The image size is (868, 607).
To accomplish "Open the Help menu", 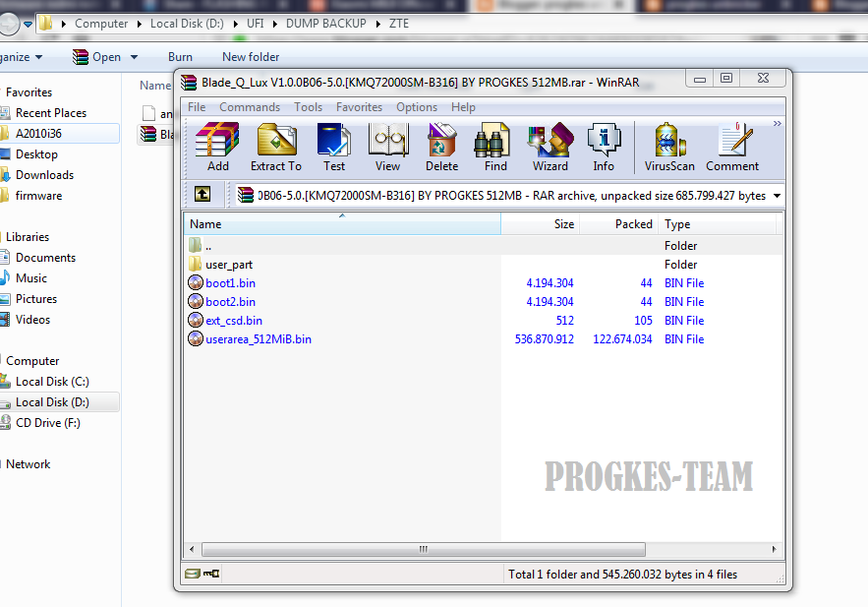I will [x=463, y=107].
